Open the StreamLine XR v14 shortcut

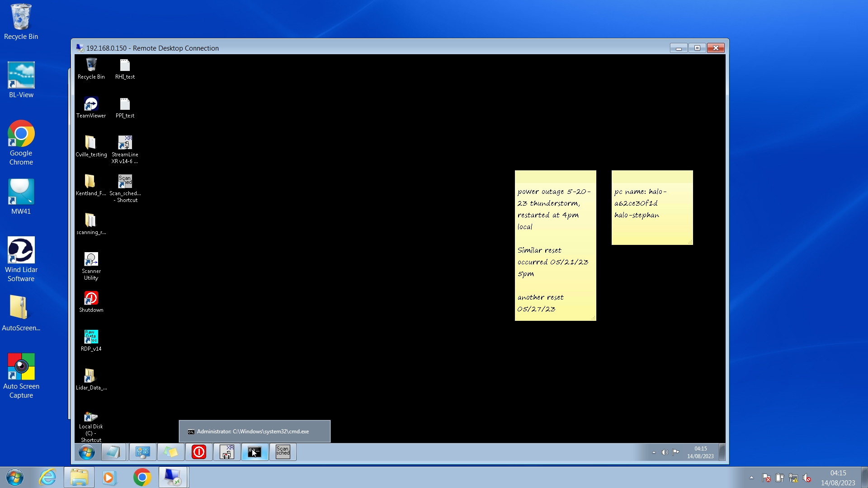(125, 143)
